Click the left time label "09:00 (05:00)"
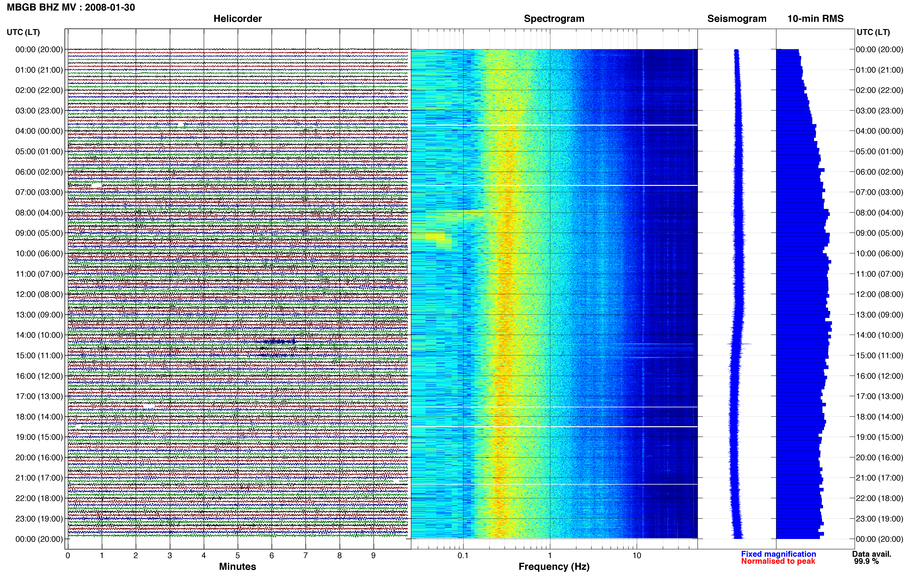Image resolution: width=924 pixels, height=578 pixels. 39,233
